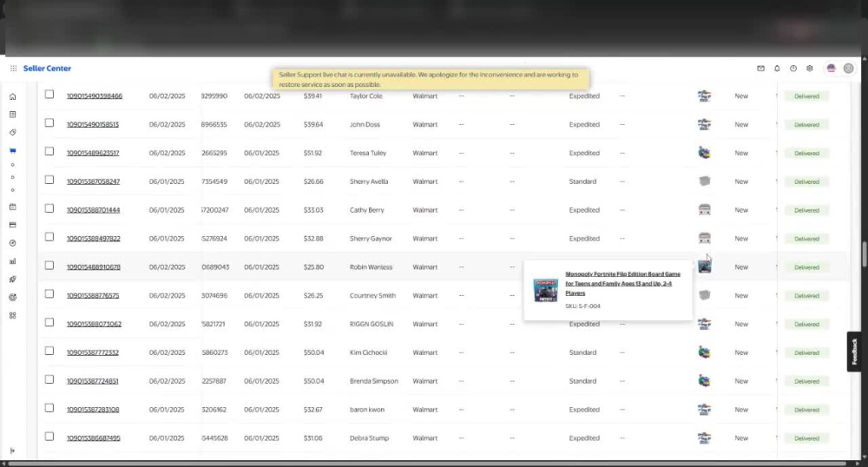Screen dimensions: 868x467
Task: Check the Robin Wanless order checkbox
Action: click(49, 266)
